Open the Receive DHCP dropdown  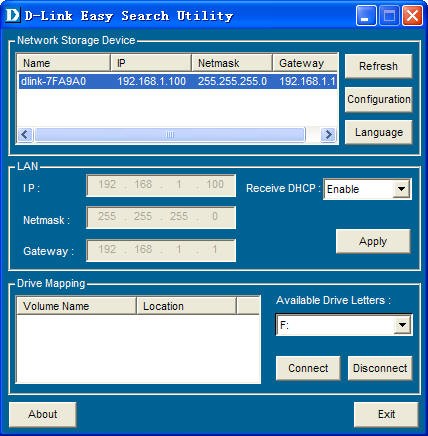point(401,189)
